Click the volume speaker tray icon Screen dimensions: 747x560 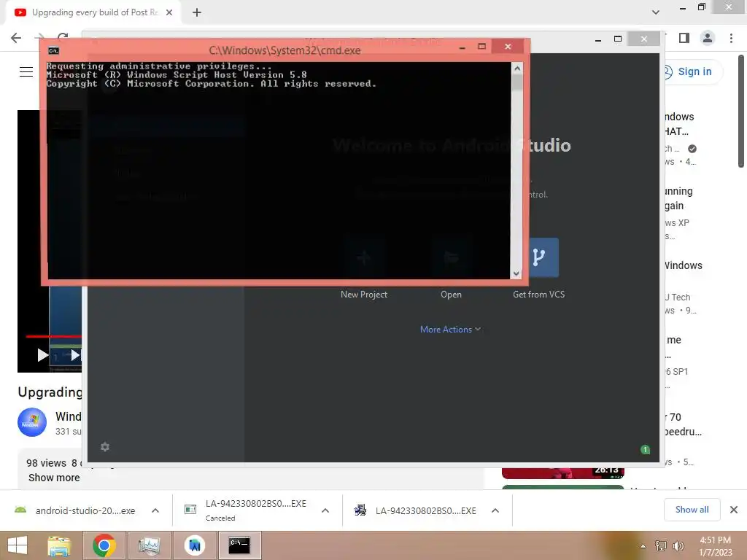pyautogui.click(x=678, y=545)
